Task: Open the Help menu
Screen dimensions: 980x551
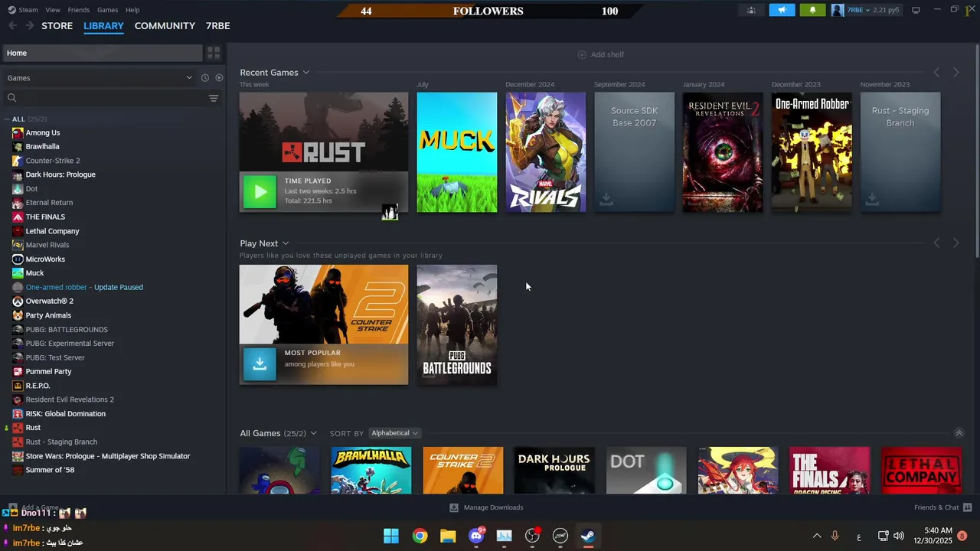Action: (132, 10)
